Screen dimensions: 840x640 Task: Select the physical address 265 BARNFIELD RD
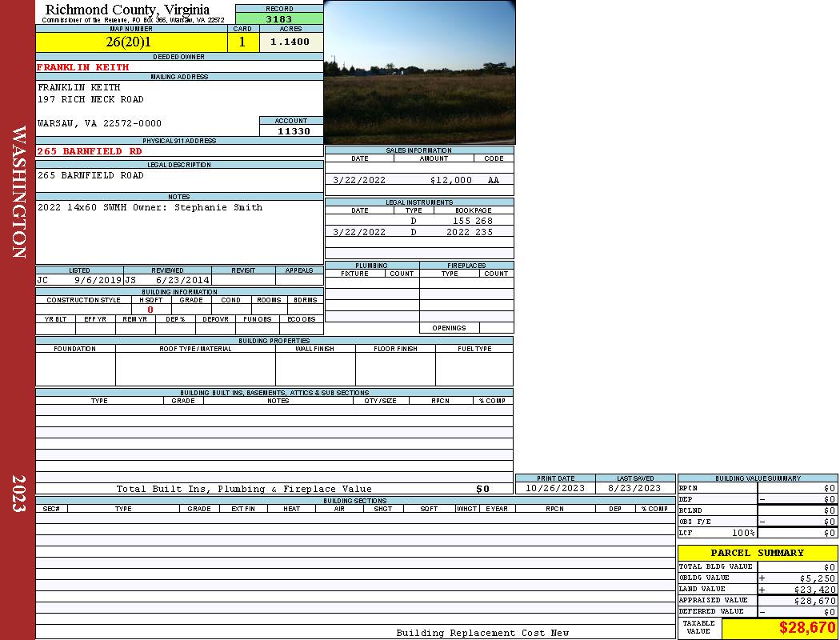pos(90,151)
